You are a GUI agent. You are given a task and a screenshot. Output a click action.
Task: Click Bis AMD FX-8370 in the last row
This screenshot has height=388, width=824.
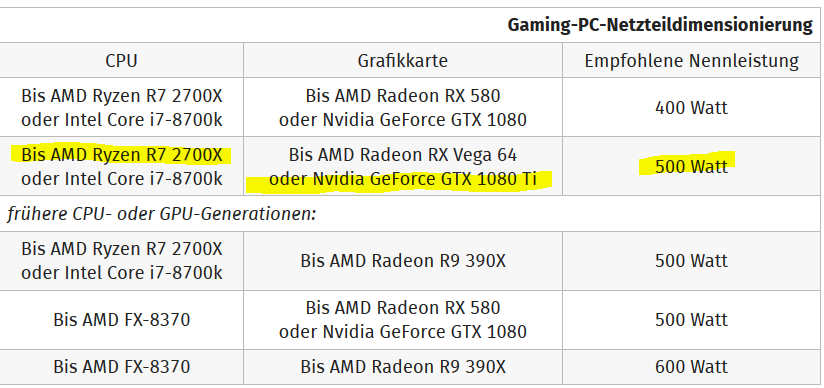pyautogui.click(x=122, y=366)
